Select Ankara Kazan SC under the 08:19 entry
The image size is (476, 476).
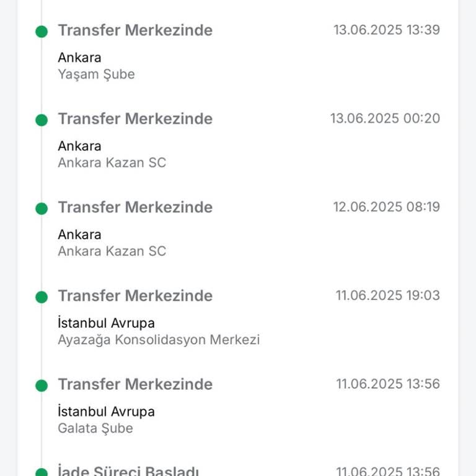pyautogui.click(x=112, y=251)
